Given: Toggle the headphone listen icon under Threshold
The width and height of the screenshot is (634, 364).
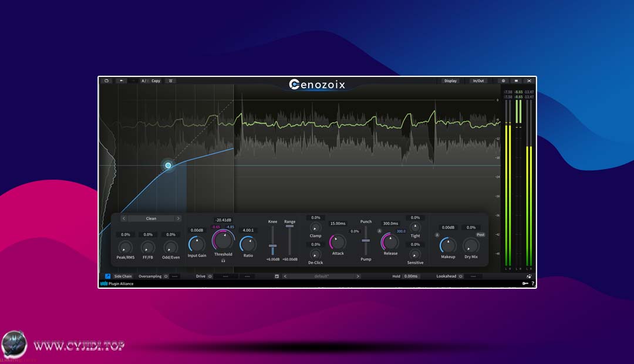Looking at the screenshot, I should point(223,261).
